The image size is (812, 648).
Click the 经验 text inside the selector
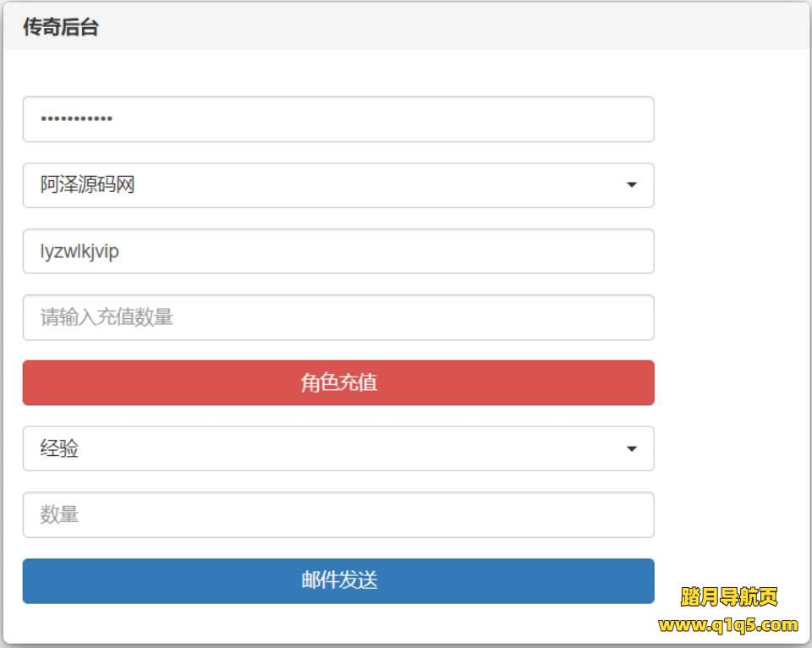point(59,448)
